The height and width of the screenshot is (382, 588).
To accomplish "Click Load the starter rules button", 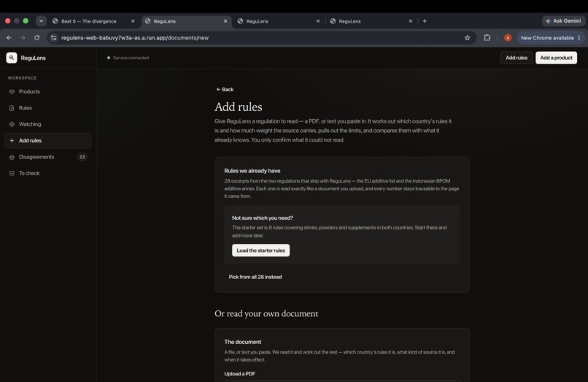I will pos(260,251).
